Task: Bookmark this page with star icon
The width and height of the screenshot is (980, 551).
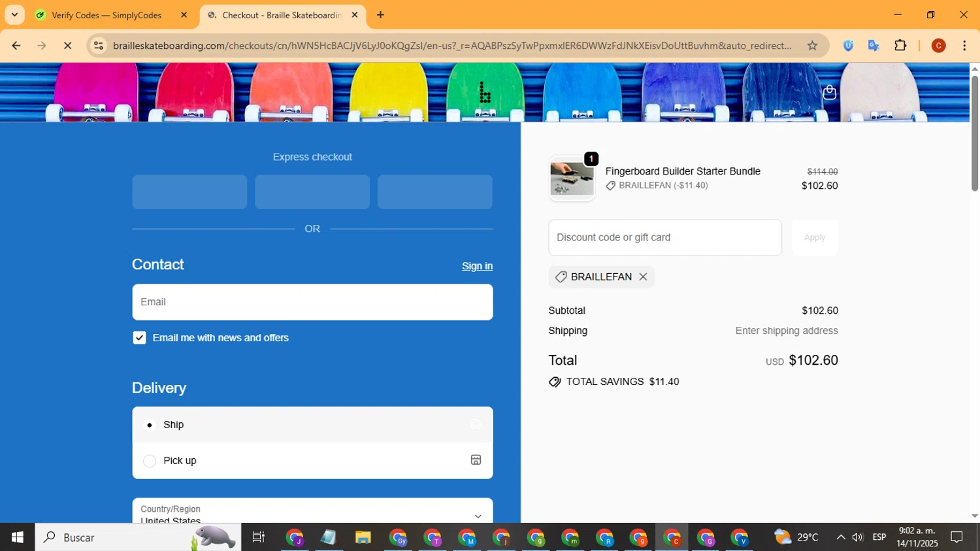Action: pos(812,46)
